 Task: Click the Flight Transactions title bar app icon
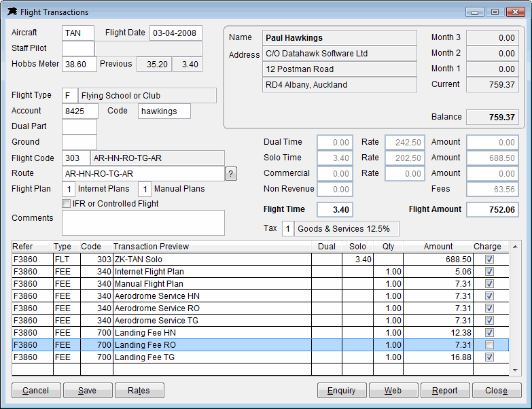12,12
